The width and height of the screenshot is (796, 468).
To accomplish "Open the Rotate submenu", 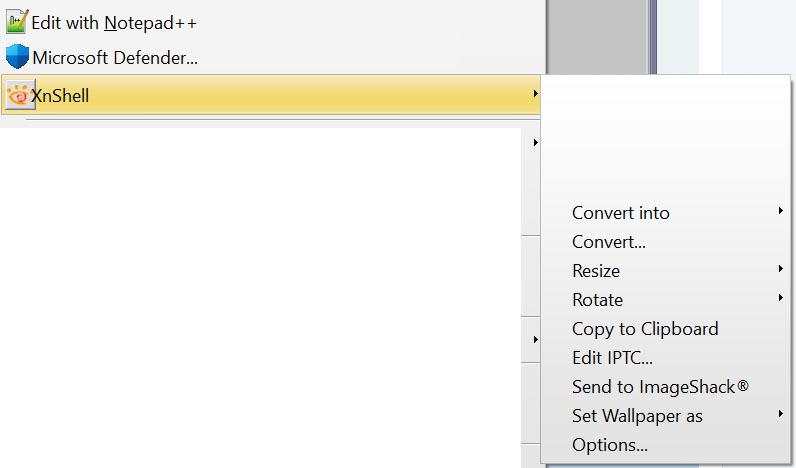I will 598,299.
